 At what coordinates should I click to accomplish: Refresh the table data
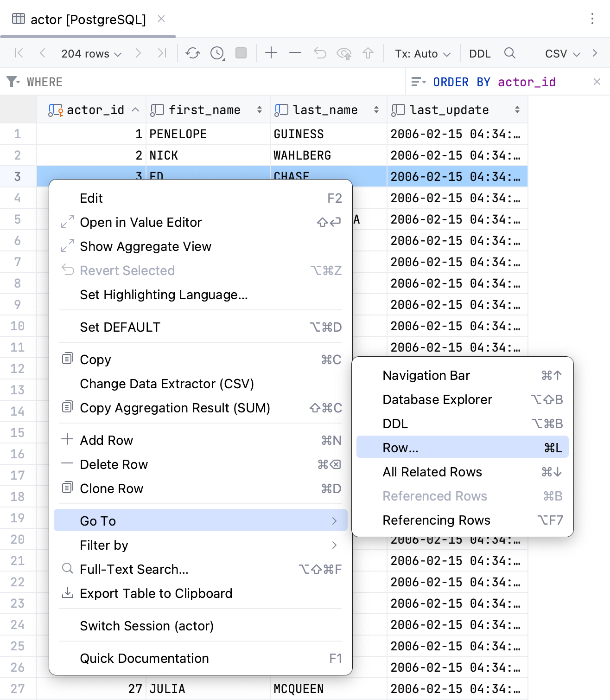(193, 53)
